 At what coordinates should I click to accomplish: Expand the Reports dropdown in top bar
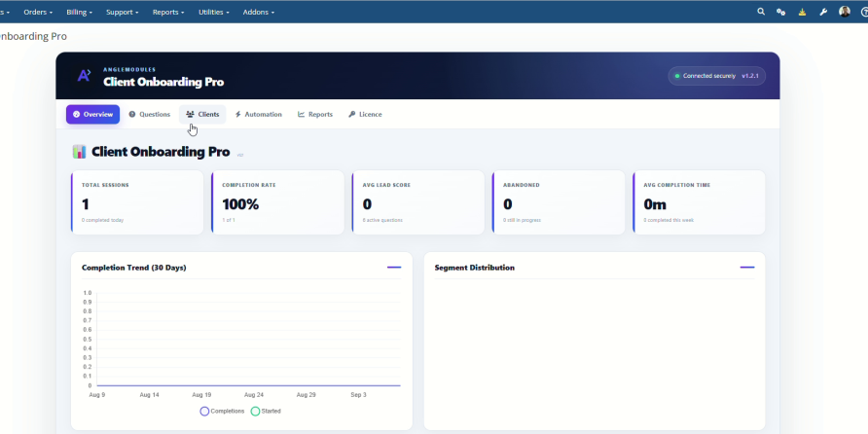tap(168, 12)
